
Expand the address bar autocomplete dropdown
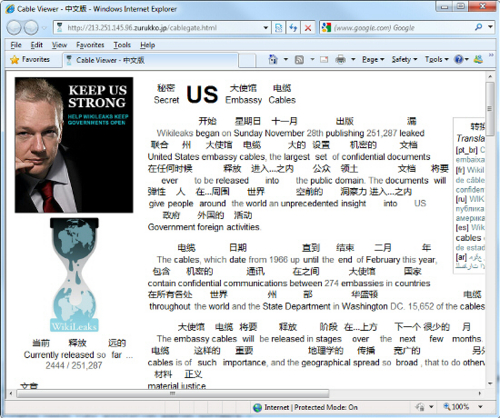coord(266,28)
